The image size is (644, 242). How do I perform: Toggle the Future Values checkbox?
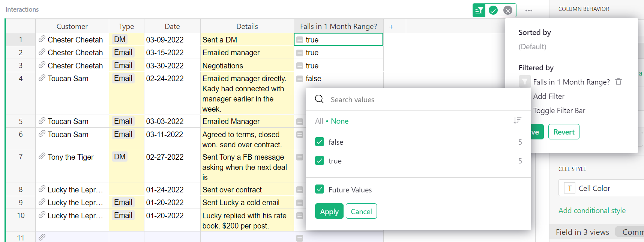click(x=320, y=189)
